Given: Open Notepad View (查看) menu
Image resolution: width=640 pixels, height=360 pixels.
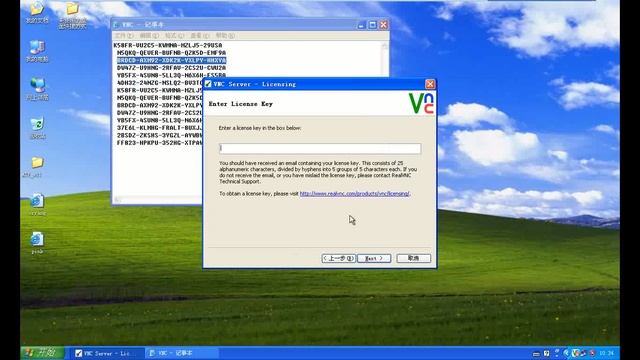Looking at the screenshot, I should click(200, 36).
